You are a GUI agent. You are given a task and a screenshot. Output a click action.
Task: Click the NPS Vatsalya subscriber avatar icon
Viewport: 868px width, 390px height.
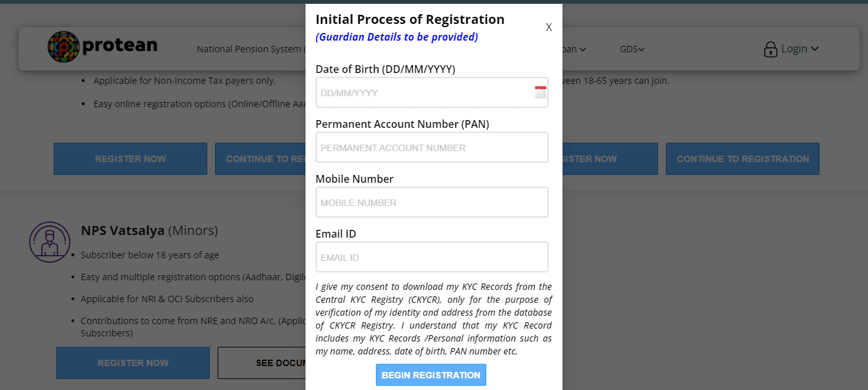(x=50, y=241)
